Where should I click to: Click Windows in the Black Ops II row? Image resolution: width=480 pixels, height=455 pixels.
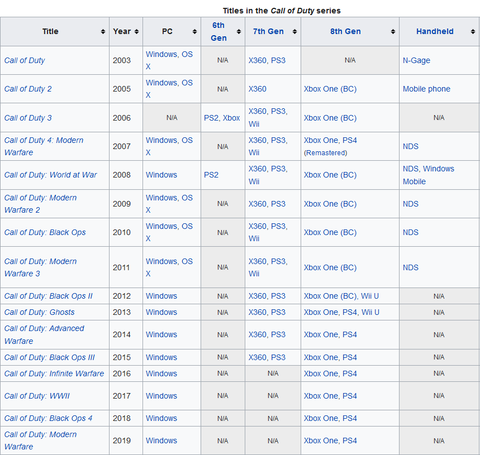[x=161, y=296]
